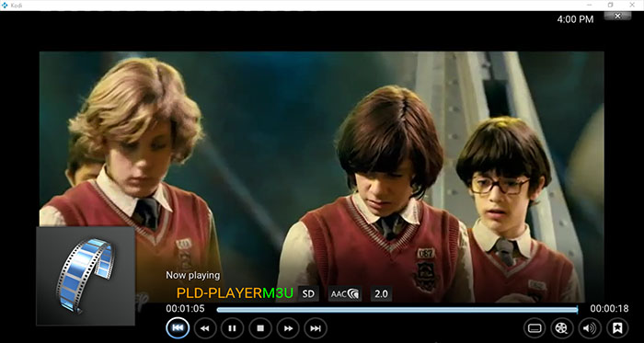
Task: Skip to the next playlist item
Action: (x=316, y=328)
